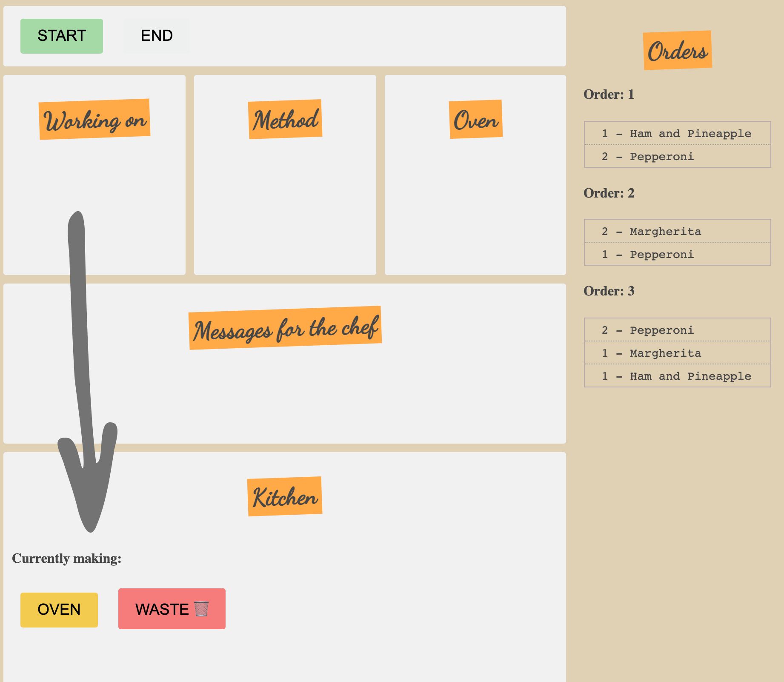This screenshot has width=784, height=682.
Task: Click the Messages for the chef heading
Action: (x=285, y=328)
